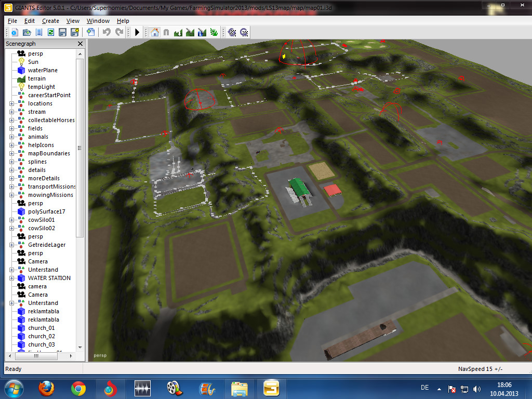Open the Help menu
Image resolution: width=532 pixels, height=399 pixels.
pyautogui.click(x=123, y=21)
